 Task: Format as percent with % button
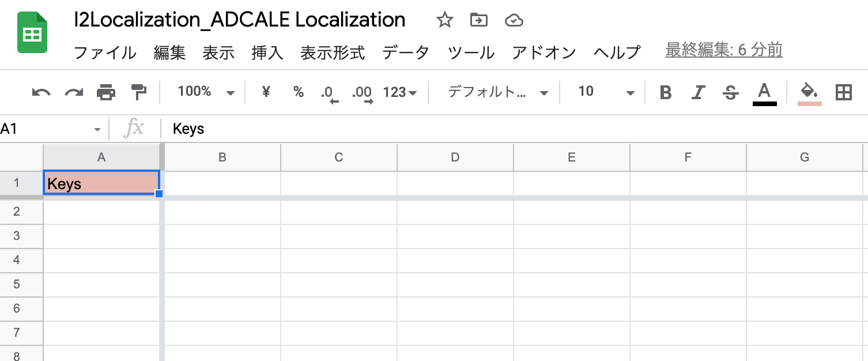(x=298, y=92)
